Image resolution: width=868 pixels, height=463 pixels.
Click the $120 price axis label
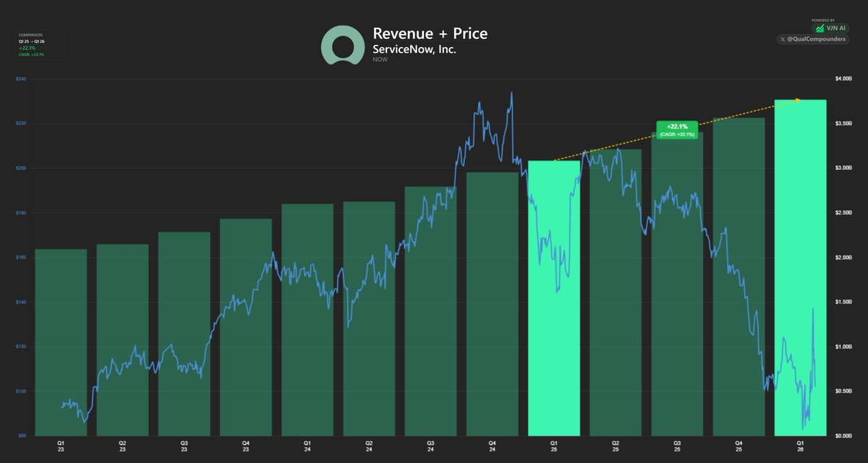coord(20,347)
